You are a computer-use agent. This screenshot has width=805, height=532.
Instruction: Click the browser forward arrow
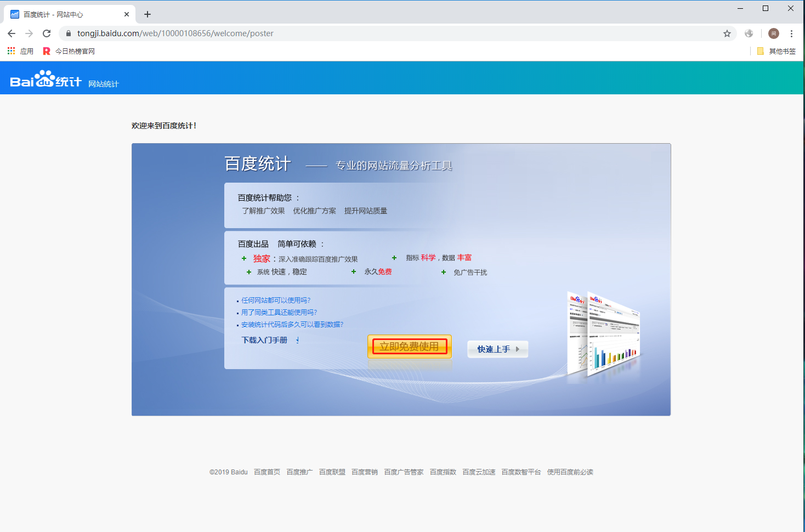click(x=29, y=33)
